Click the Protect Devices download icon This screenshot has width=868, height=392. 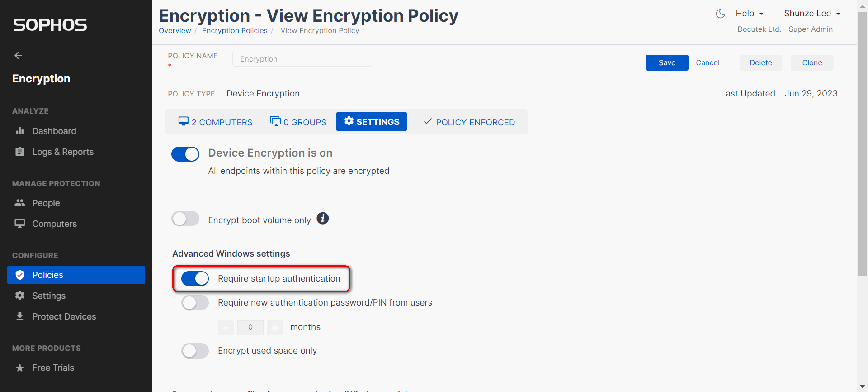click(19, 316)
